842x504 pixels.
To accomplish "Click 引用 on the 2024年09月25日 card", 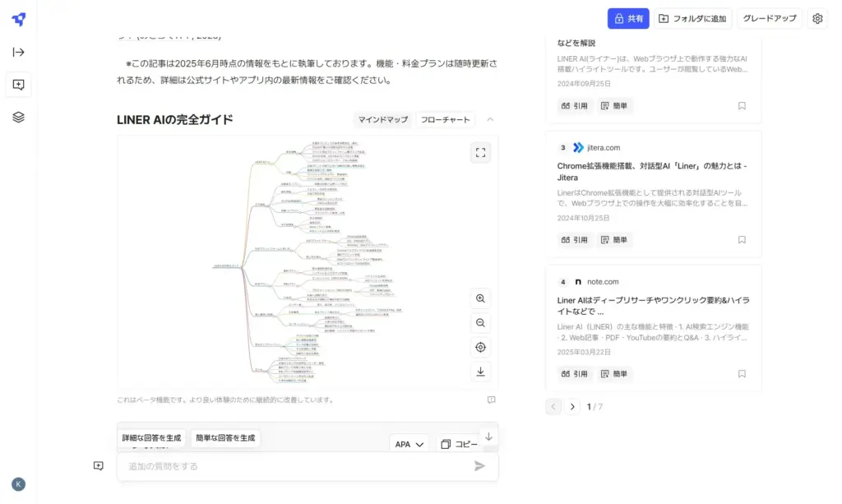I will 575,106.
